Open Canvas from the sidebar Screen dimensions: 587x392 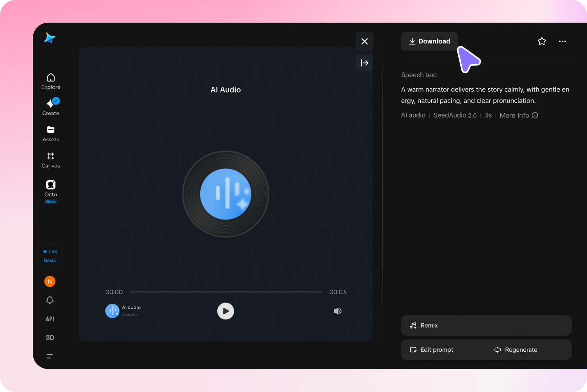(x=51, y=160)
